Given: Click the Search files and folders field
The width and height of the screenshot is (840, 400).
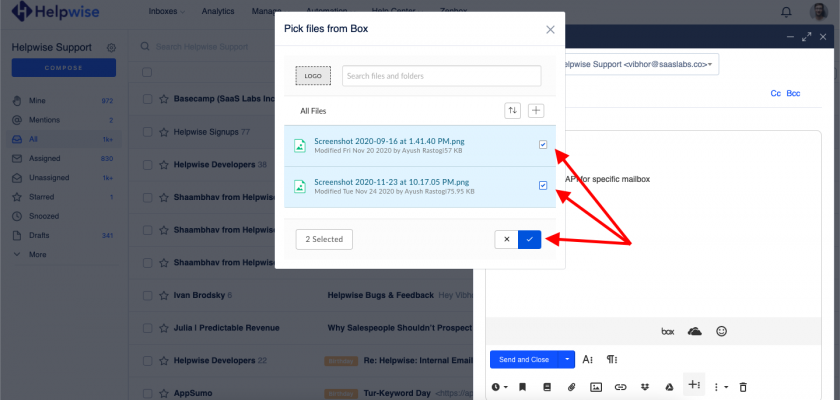Looking at the screenshot, I should 440,76.
